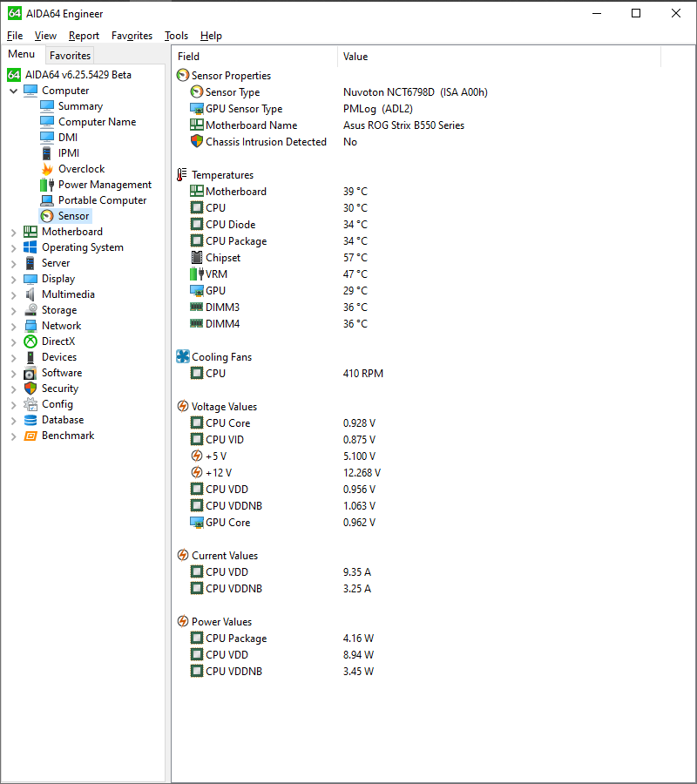Expand the Software tree node
The height and width of the screenshot is (784, 697).
[13, 373]
